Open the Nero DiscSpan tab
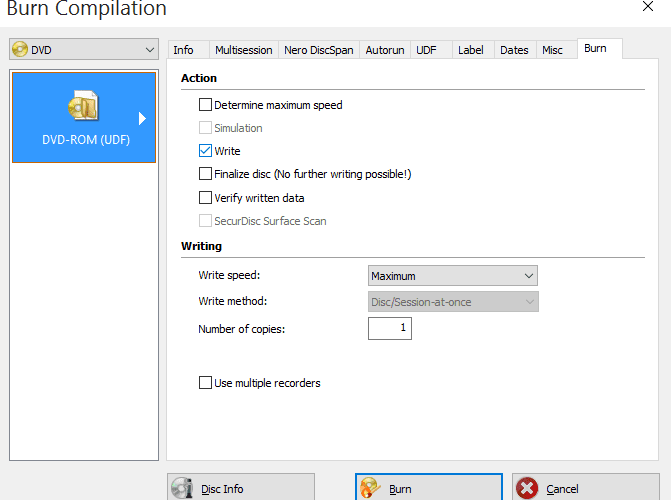This screenshot has height=500, width=671. [319, 50]
